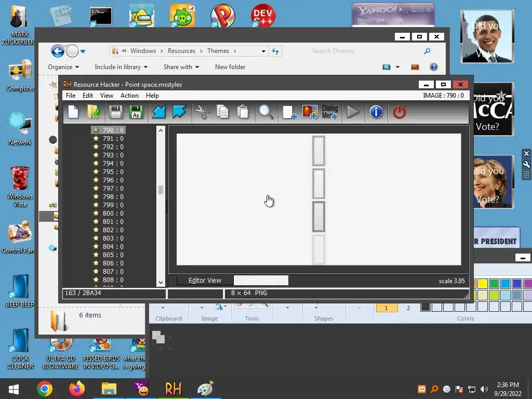Screen dimensions: 532x399
Task: Open the Help menu
Action: click(152, 96)
